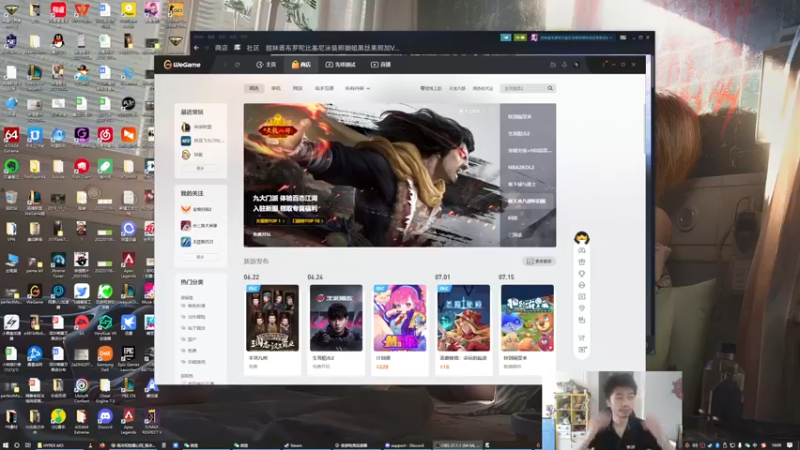Click the WeGame header download icon
Viewport: 800px width, 450px height.
pyautogui.click(x=564, y=65)
